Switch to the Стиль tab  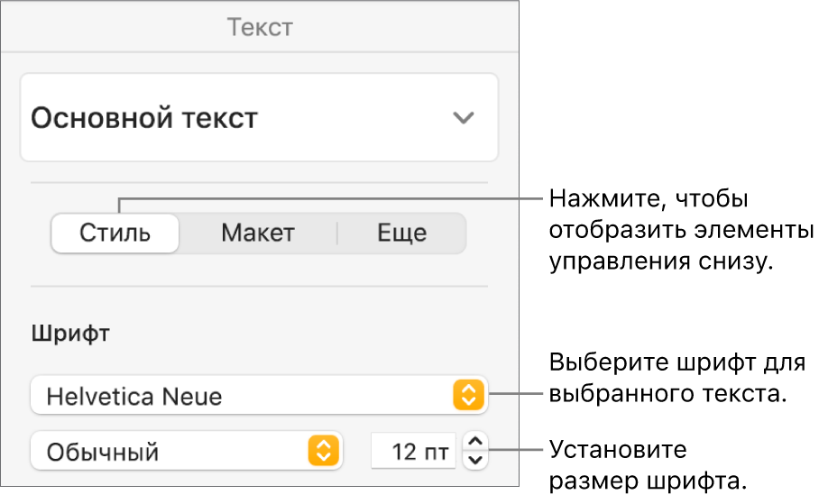pos(115,233)
